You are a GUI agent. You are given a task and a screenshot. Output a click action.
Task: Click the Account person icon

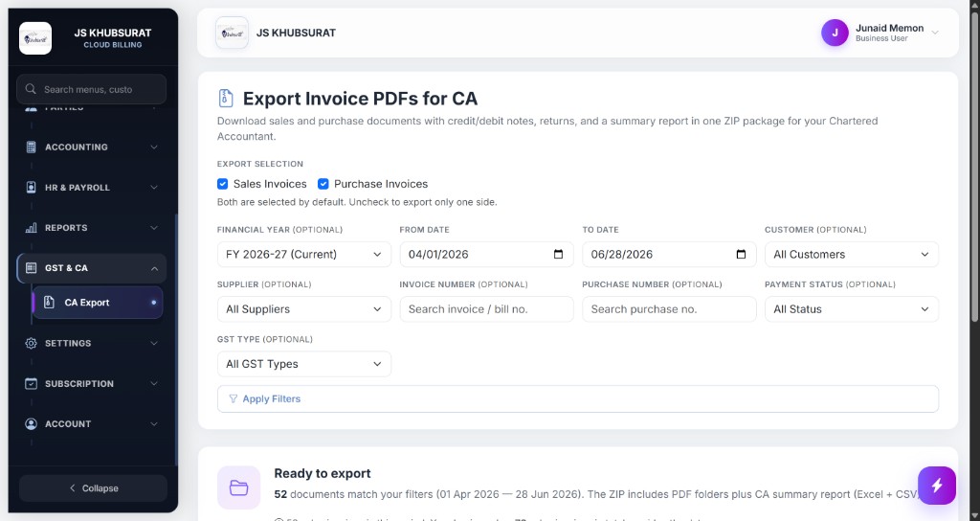coord(31,424)
